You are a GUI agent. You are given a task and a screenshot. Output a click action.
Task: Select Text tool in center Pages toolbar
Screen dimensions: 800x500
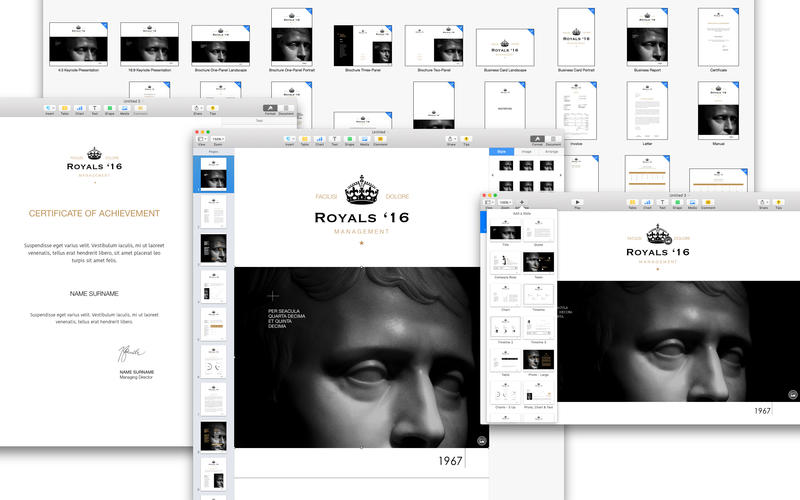335,139
